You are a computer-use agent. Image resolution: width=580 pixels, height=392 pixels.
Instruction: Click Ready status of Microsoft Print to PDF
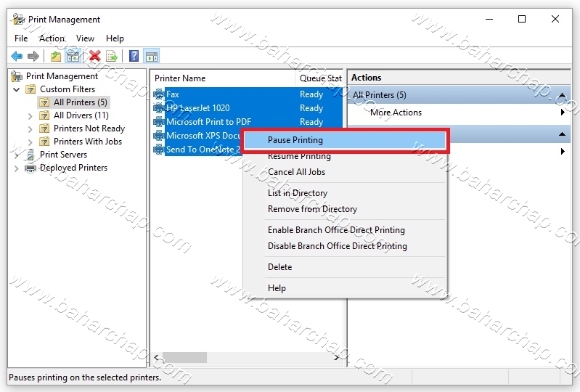[x=311, y=122]
